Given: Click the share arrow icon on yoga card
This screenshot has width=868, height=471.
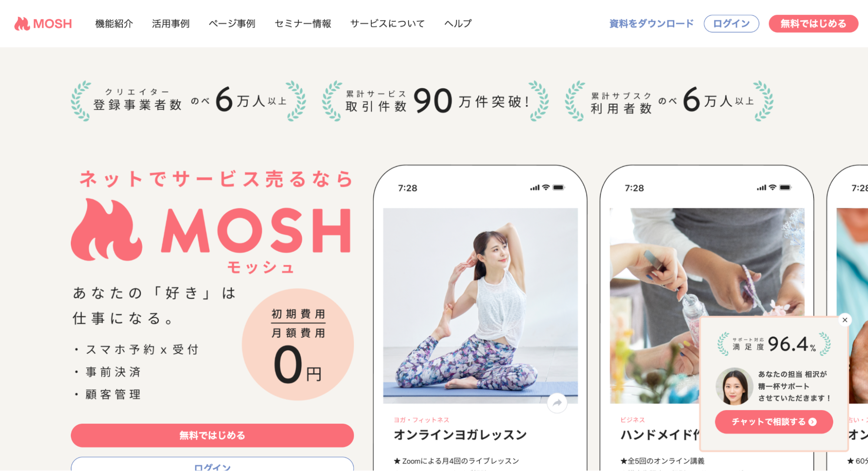Looking at the screenshot, I should pos(557,403).
